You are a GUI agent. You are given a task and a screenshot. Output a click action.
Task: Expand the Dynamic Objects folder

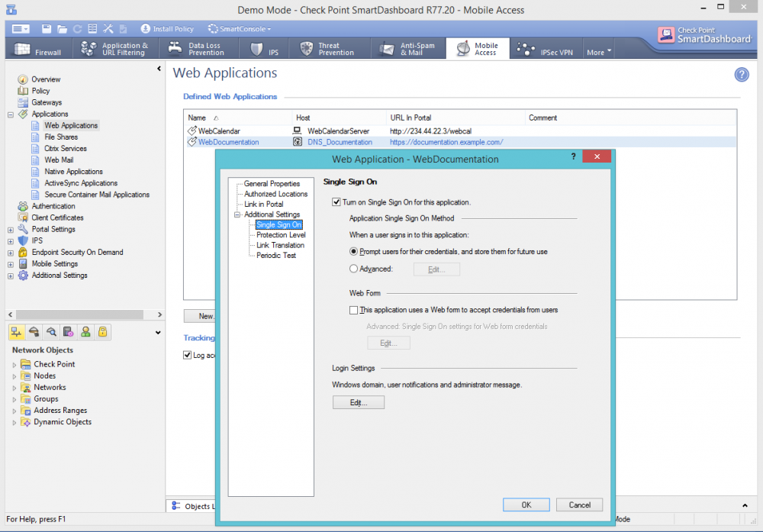(14, 423)
